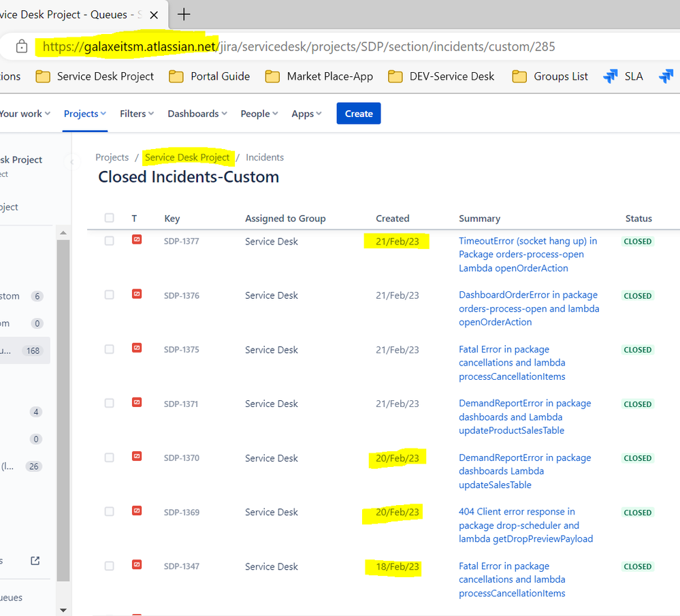
Task: Expand the Filters dropdown menu
Action: pyautogui.click(x=137, y=114)
